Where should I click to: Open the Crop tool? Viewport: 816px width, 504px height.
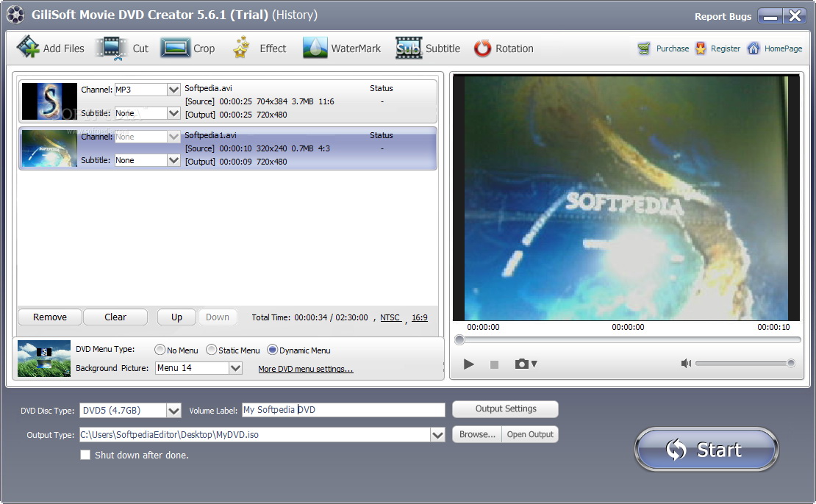click(187, 48)
